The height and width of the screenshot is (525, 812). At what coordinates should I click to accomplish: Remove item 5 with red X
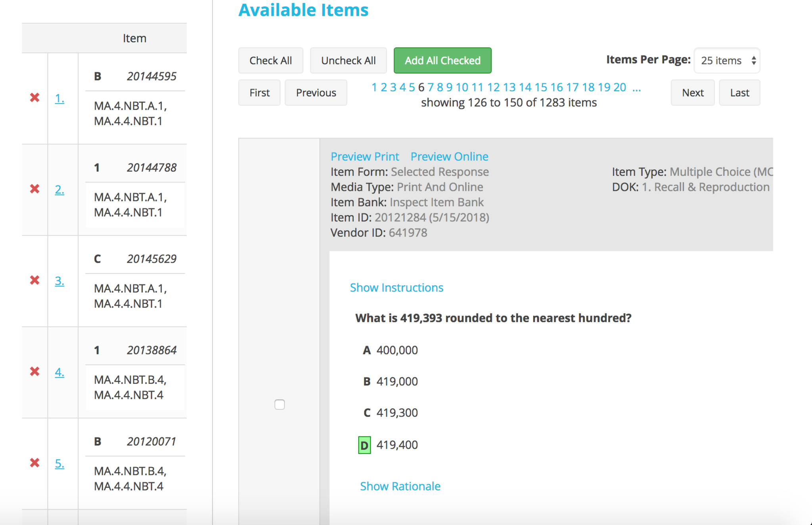(x=35, y=463)
